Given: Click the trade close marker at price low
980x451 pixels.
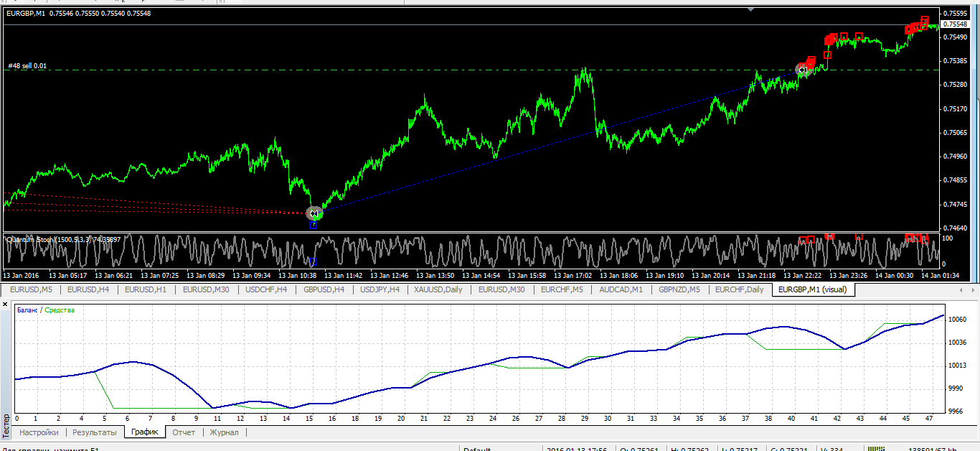Looking at the screenshot, I should pos(314,213).
